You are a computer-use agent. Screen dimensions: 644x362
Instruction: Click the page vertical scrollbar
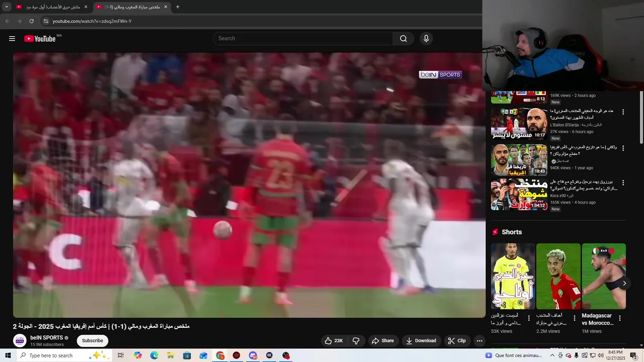641,117
